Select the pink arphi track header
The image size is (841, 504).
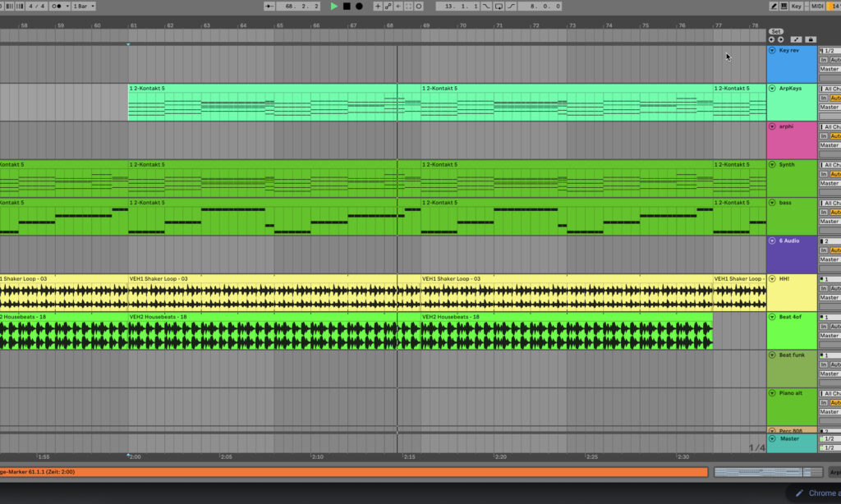(x=792, y=140)
